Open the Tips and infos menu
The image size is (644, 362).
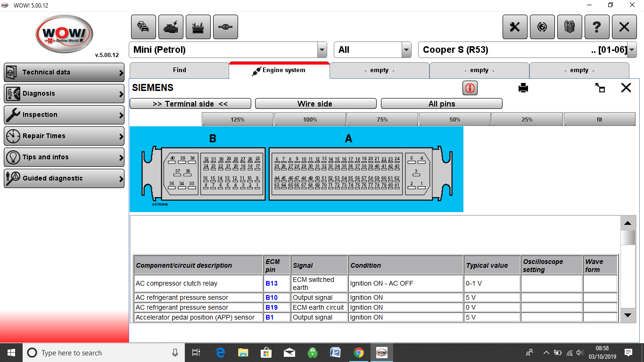click(x=64, y=157)
